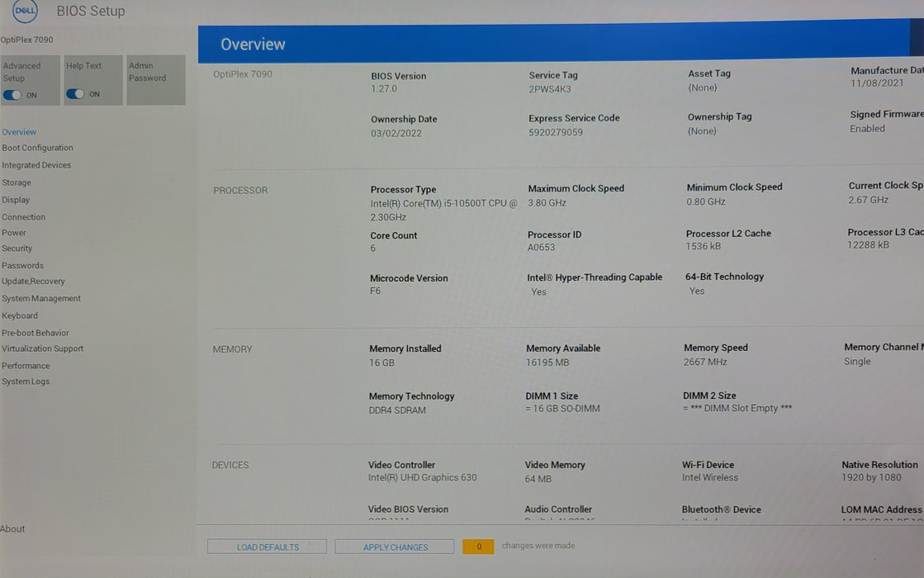Viewport: 924px width, 578px height.
Task: Click Memory Installed 16 GB value
Action: click(381, 363)
